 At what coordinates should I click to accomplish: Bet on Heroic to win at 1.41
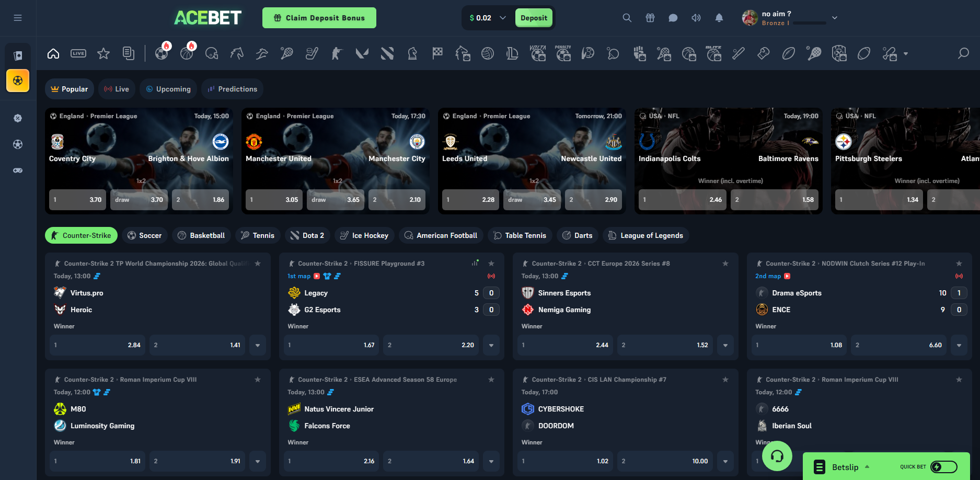[x=198, y=345]
